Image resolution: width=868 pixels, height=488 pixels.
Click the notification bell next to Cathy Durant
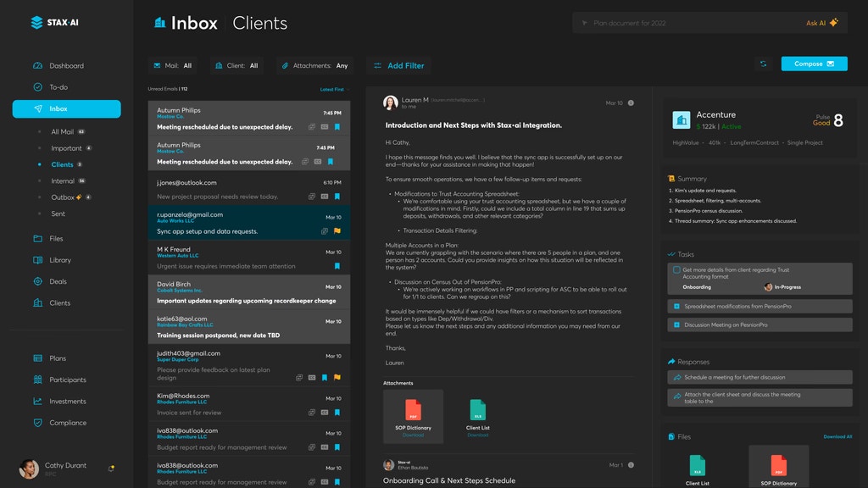coord(111,468)
